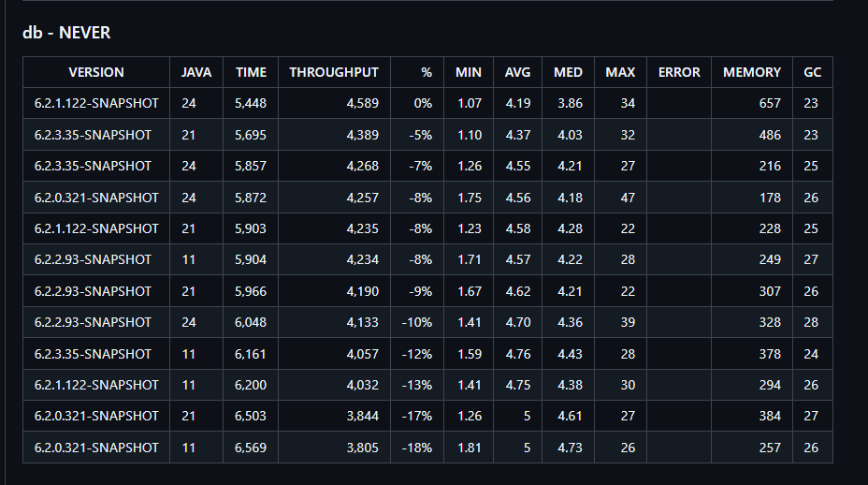
Task: Click the ERROR column header
Action: tap(679, 72)
